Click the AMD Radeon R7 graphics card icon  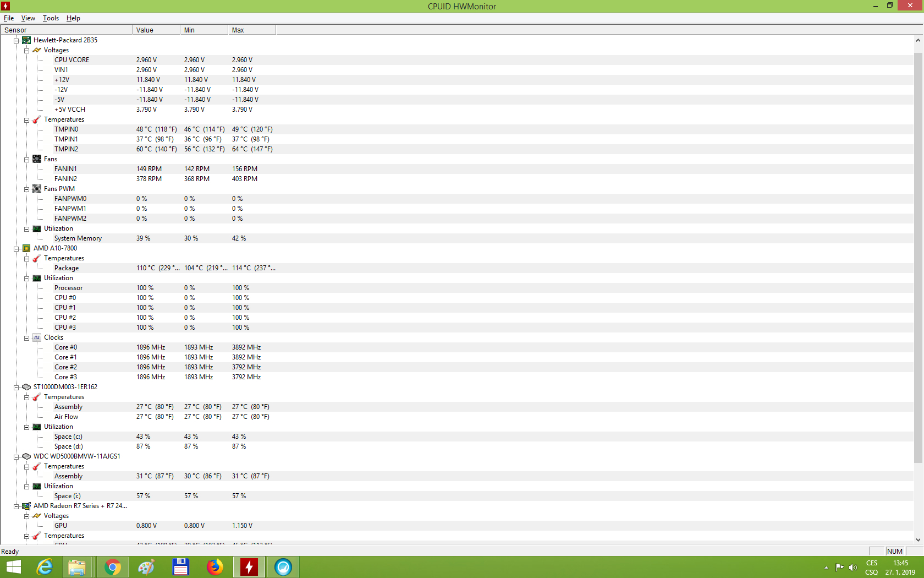(26, 506)
